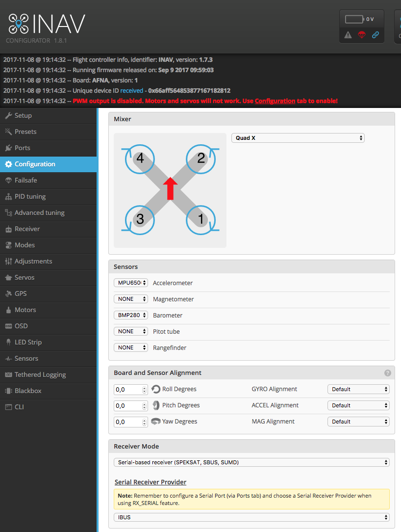The width and height of the screenshot is (401, 532).
Task: Click the battery voltage indicator icon
Action: (x=354, y=19)
